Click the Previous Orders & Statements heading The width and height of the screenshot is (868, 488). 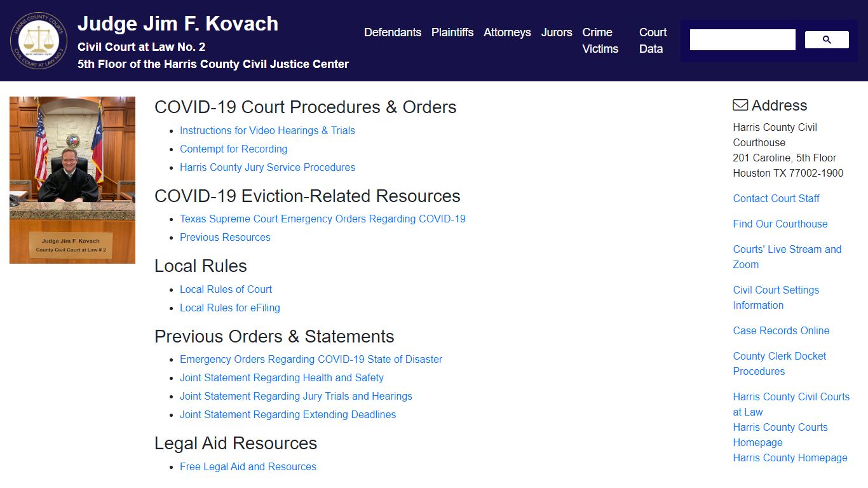tap(275, 336)
